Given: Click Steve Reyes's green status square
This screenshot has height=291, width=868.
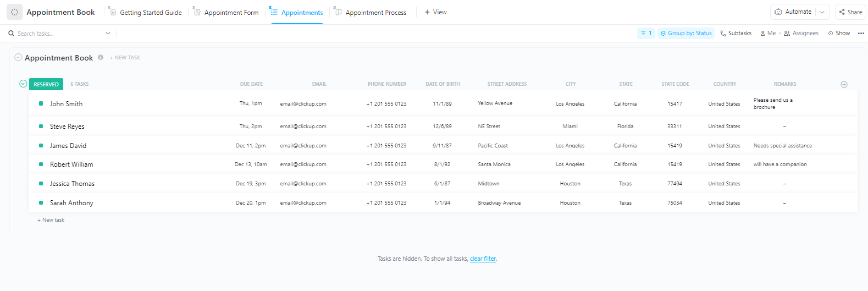Looking at the screenshot, I should [x=41, y=126].
